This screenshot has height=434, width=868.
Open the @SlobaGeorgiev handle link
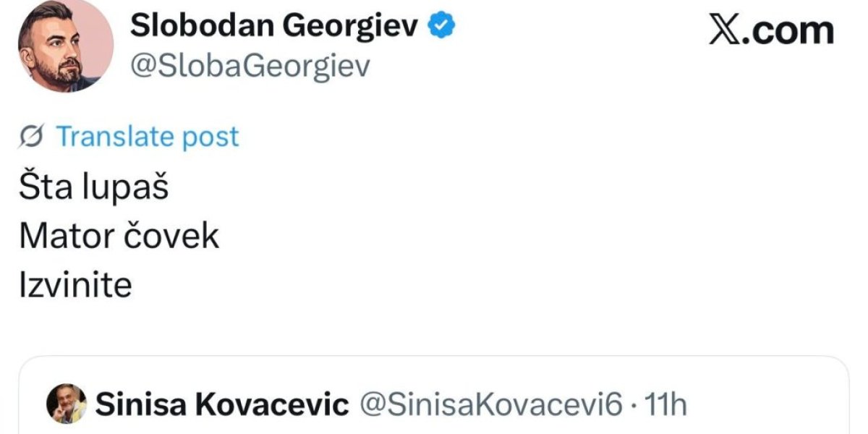click(x=250, y=66)
